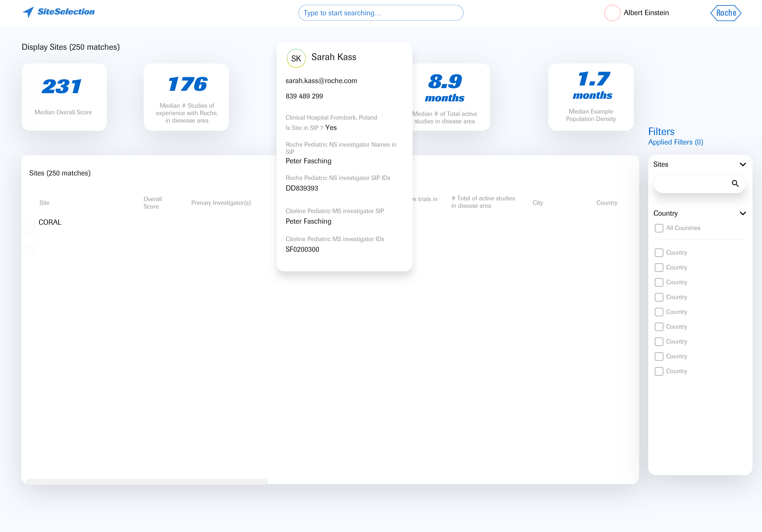Click the 176 median studies card

pyautogui.click(x=186, y=97)
